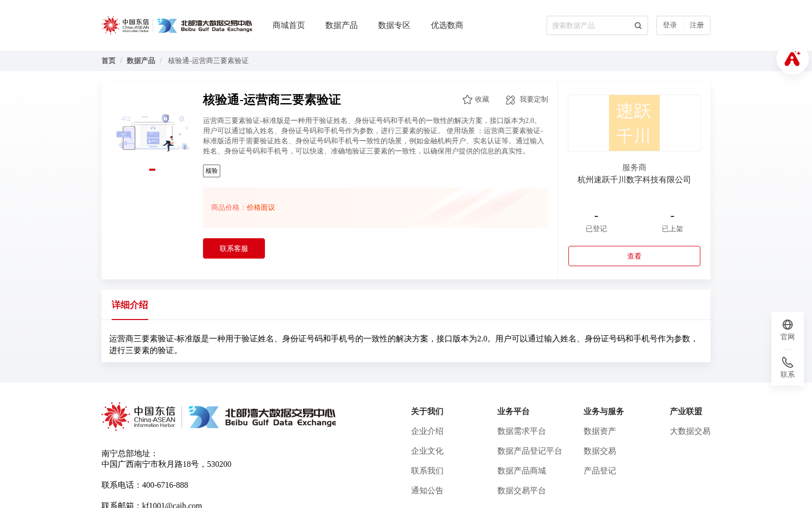This screenshot has height=508, width=812.
Task: Click 已上架 count label
Action: 672,229
